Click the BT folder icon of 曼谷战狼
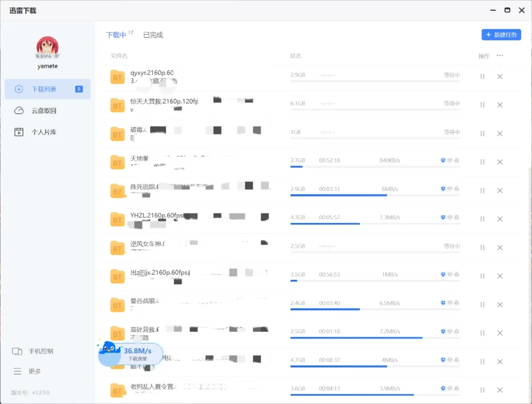 point(117,305)
